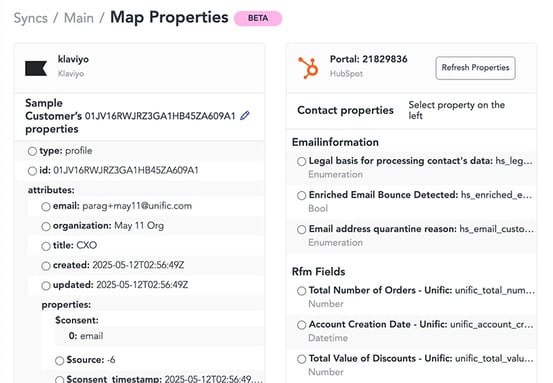This screenshot has width=553, height=383.
Task: Click the Rfm Fields group heading
Action: (x=318, y=272)
